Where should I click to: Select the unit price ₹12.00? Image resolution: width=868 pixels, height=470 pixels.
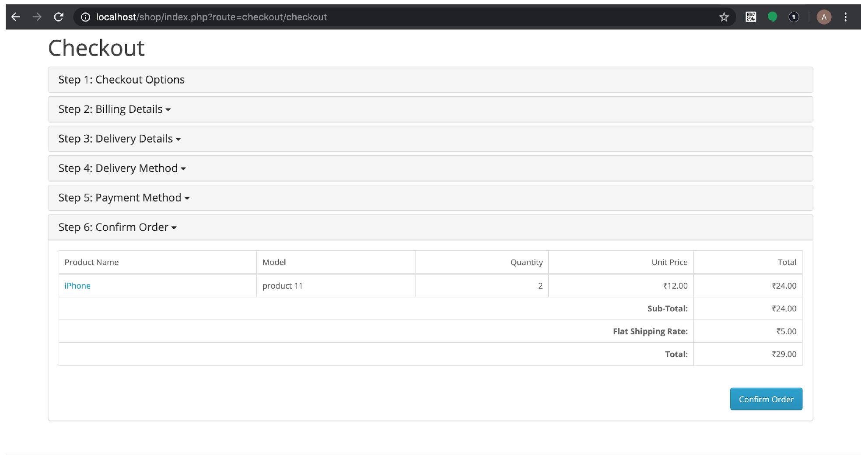[x=675, y=286]
